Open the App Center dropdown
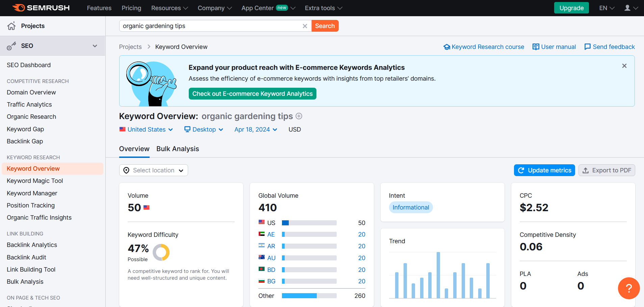The width and height of the screenshot is (644, 307). (x=268, y=8)
